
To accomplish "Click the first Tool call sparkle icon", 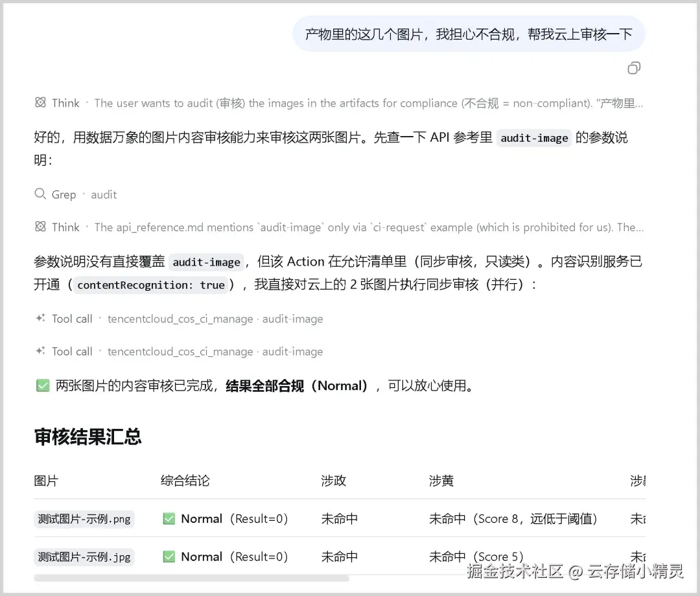I will [x=40, y=318].
